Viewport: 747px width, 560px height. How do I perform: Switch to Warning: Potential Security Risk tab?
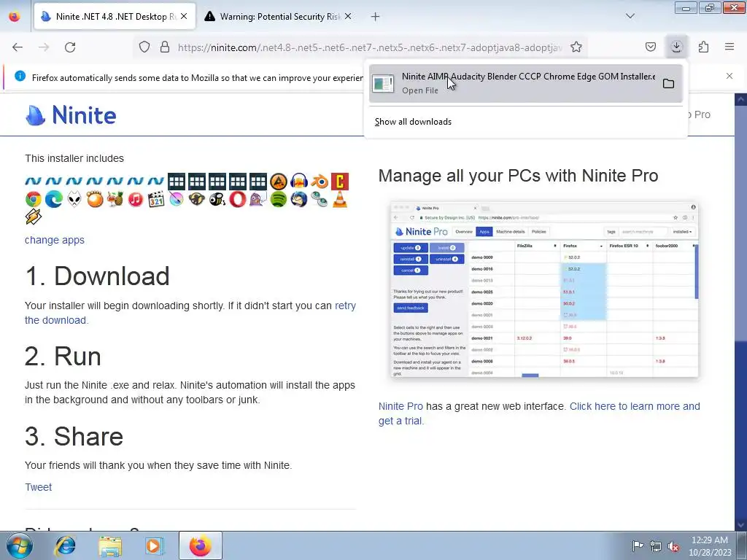[278, 16]
